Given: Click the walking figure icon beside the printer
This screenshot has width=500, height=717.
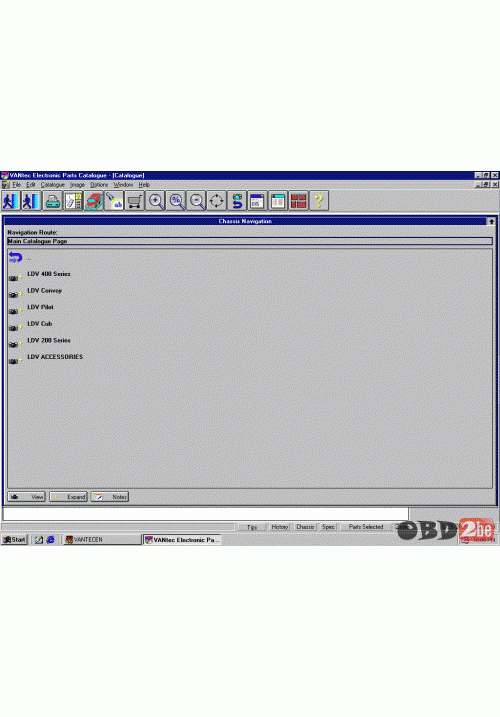Looking at the screenshot, I should click(31, 201).
